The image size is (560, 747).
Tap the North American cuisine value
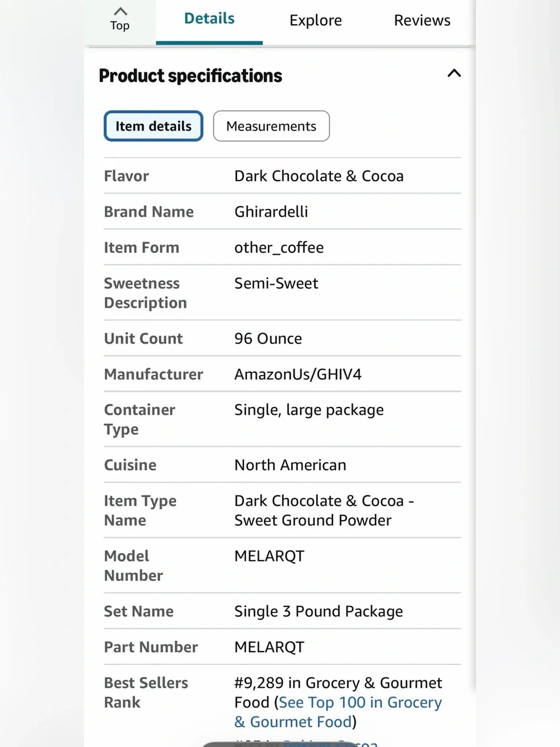pyautogui.click(x=290, y=465)
